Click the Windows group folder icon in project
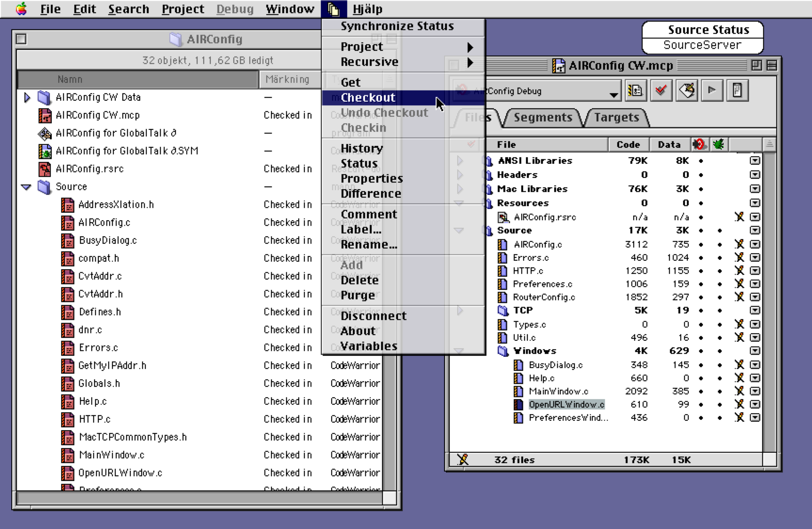812x529 pixels. click(x=503, y=351)
